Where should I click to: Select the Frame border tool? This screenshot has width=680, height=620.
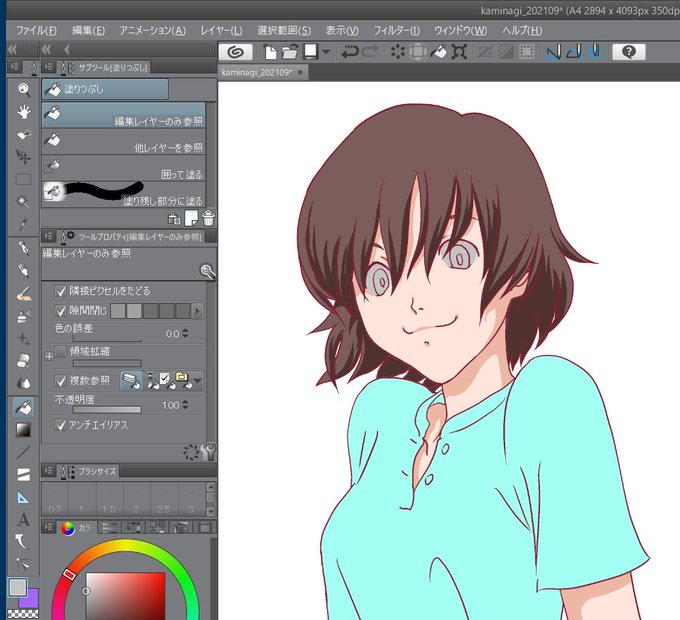click(23, 475)
